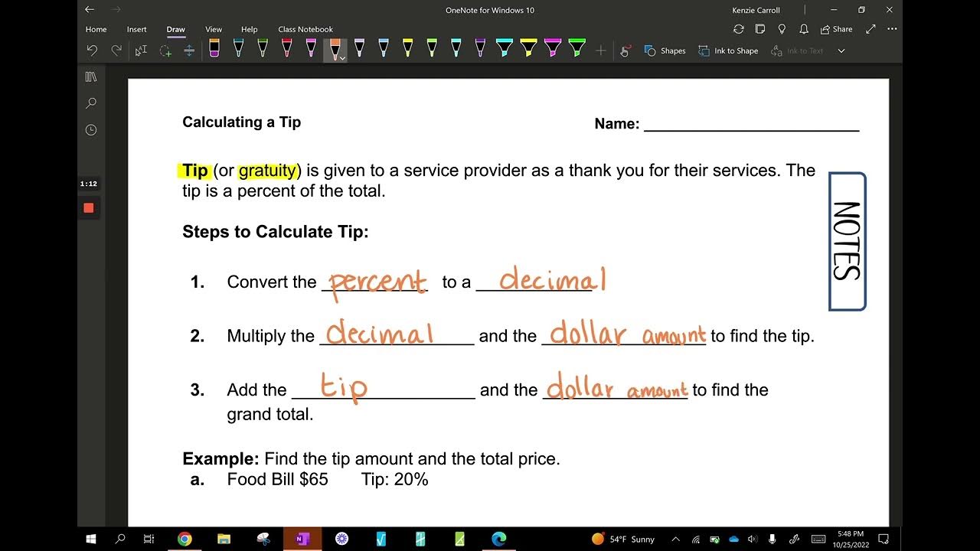Stop recording with red square button

(89, 208)
